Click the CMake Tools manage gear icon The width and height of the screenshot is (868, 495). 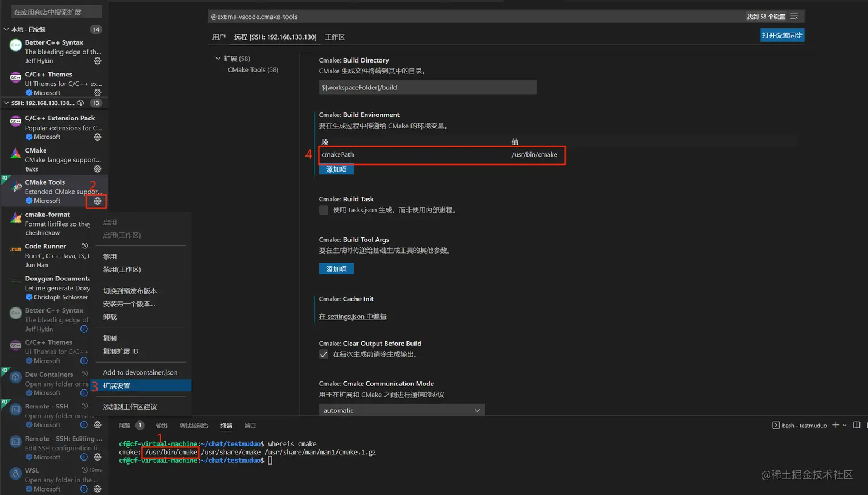click(x=98, y=201)
